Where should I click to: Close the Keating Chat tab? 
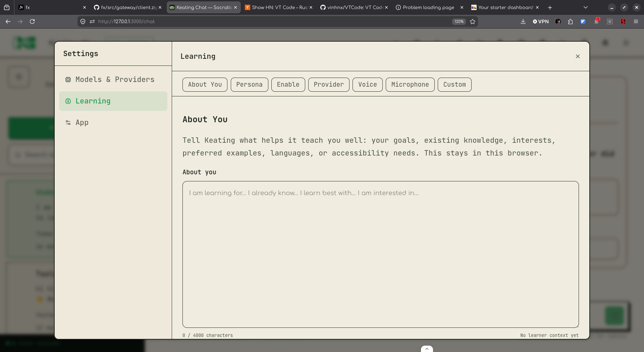point(235,7)
